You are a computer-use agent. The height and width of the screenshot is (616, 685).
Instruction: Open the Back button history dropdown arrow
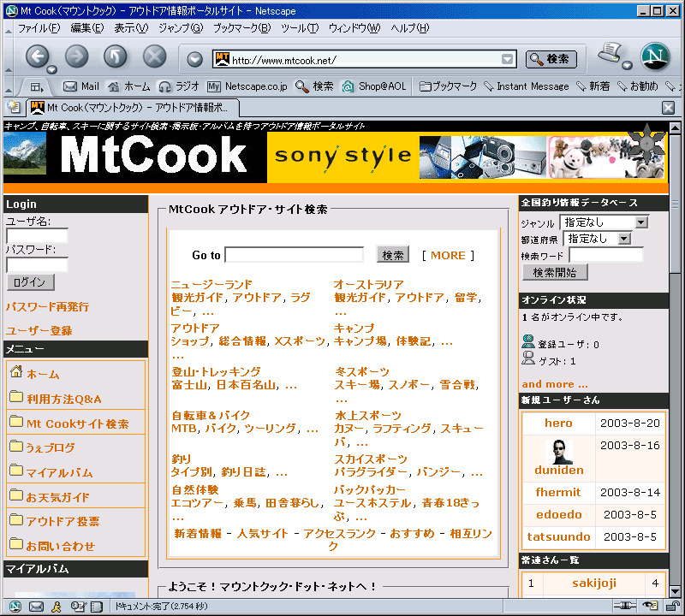(51, 69)
